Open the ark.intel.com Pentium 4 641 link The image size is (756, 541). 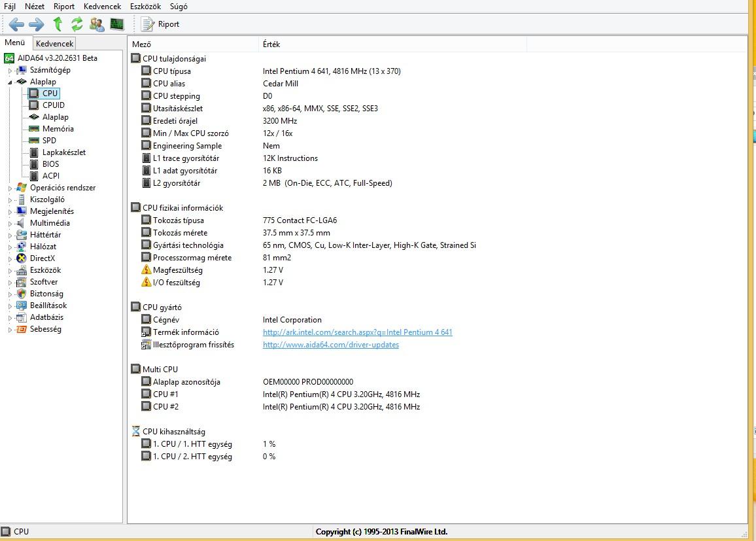(357, 332)
